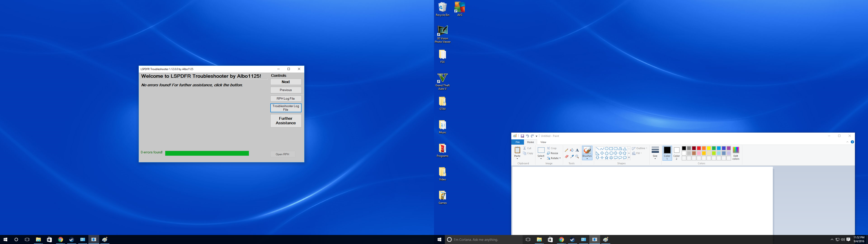
Task: Toggle Color 2 as active color
Action: pos(676,153)
